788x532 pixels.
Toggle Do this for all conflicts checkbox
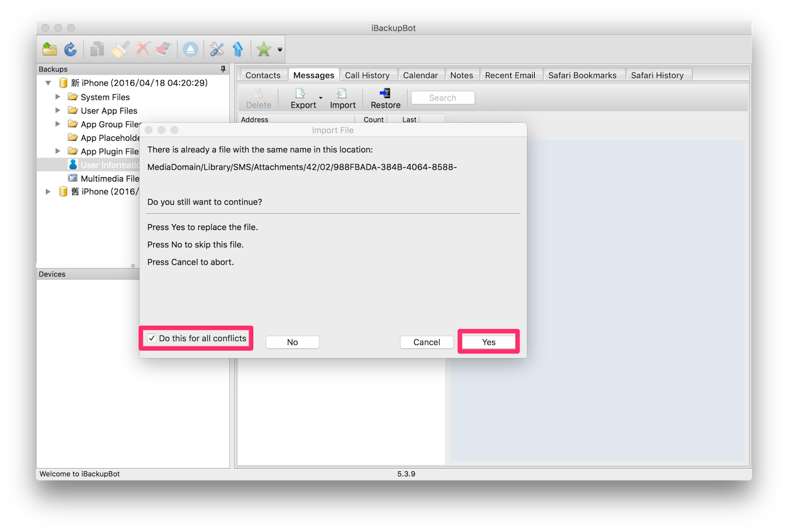coord(152,338)
